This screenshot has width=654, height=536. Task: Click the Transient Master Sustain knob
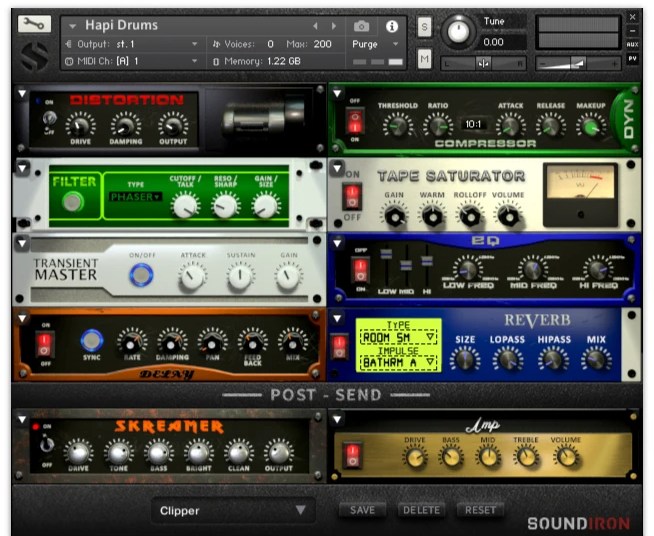click(x=240, y=277)
